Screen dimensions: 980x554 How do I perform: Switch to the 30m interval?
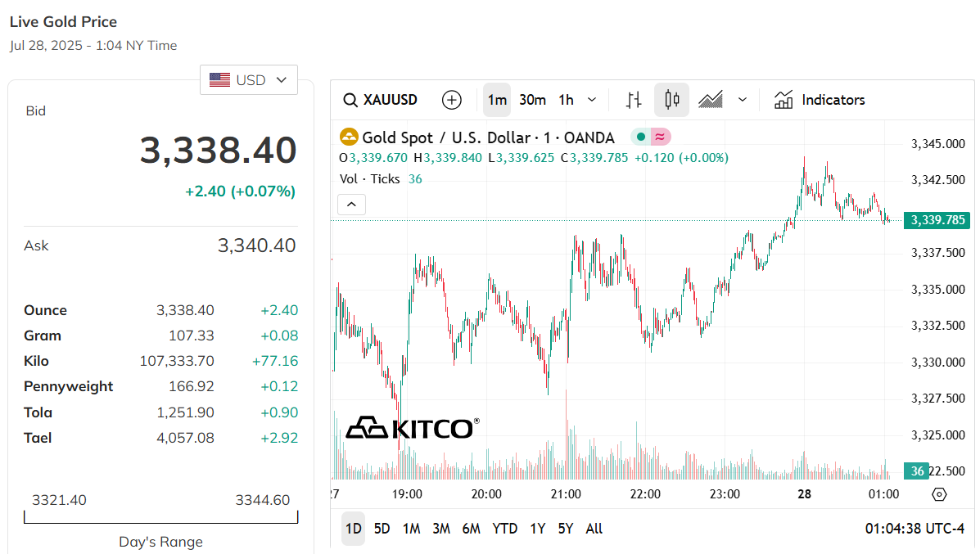pyautogui.click(x=532, y=100)
